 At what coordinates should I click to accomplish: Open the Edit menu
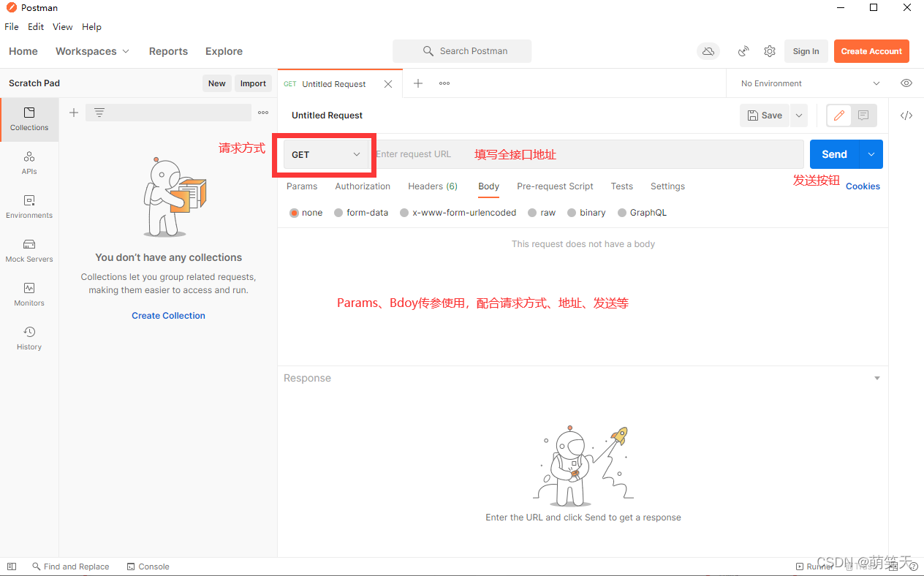(36, 26)
